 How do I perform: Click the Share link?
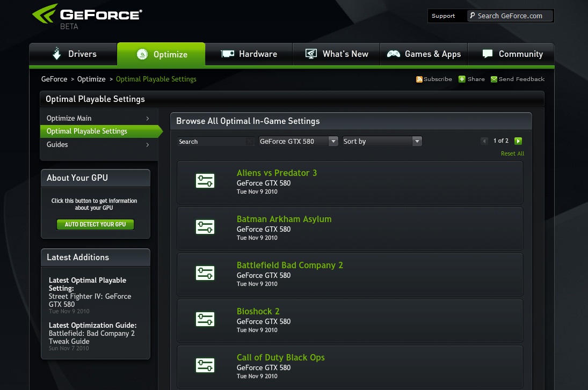tap(476, 79)
